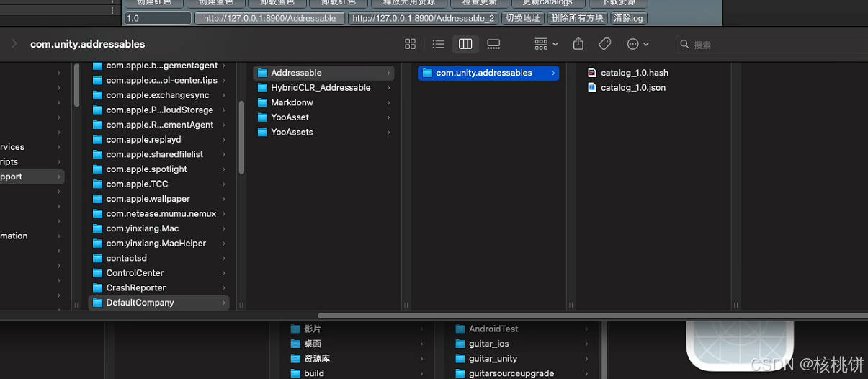Click the tag icon in Finder toolbar
868x379 pixels.
[605, 44]
